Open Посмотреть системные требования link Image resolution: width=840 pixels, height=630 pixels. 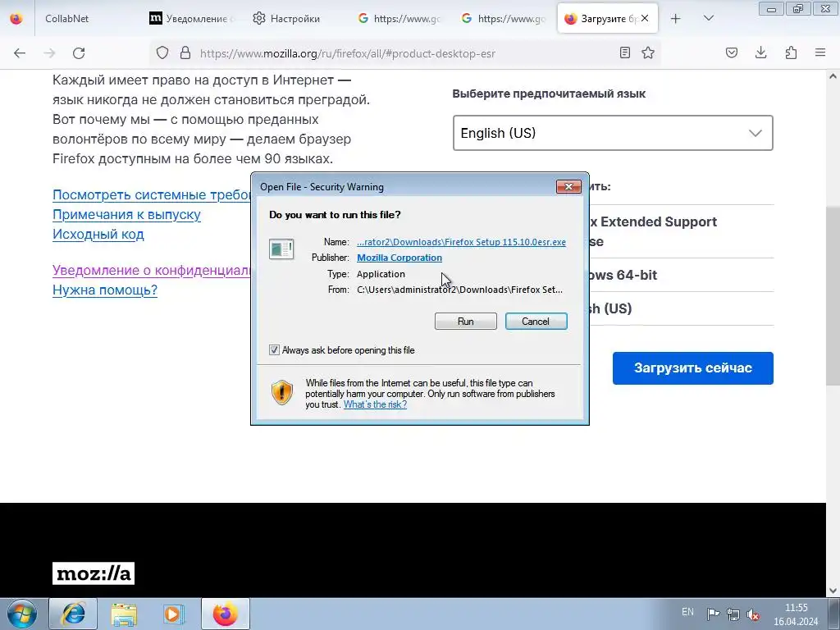[x=152, y=195]
